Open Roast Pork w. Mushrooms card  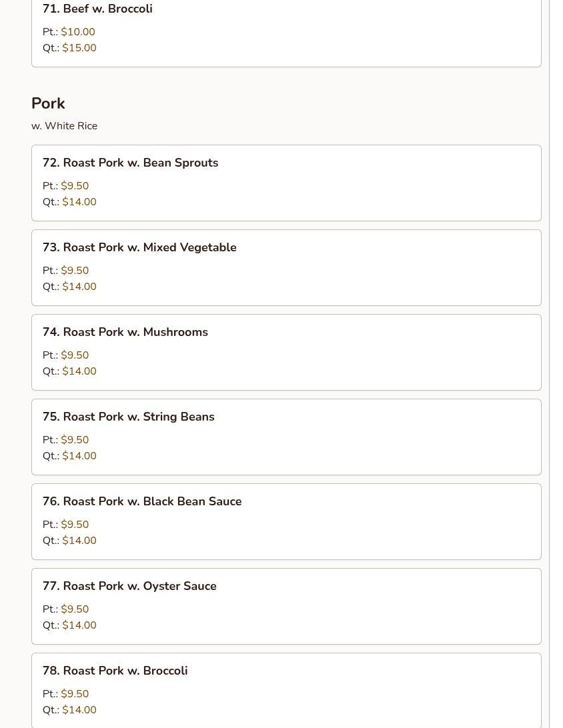pos(125,332)
